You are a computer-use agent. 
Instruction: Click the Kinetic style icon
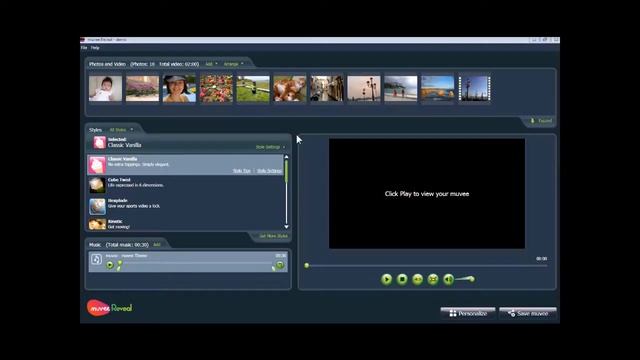pyautogui.click(x=97, y=224)
